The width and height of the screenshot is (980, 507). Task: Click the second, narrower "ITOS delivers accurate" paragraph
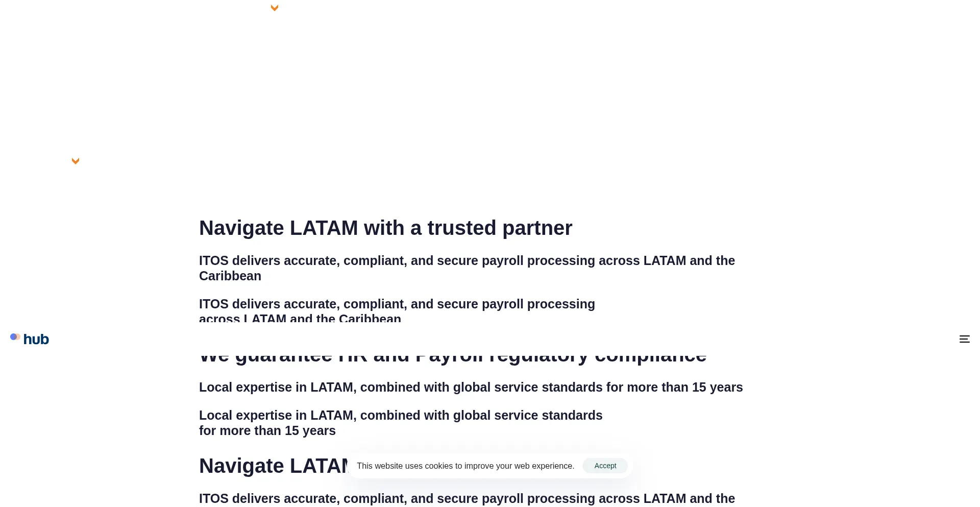(397, 304)
